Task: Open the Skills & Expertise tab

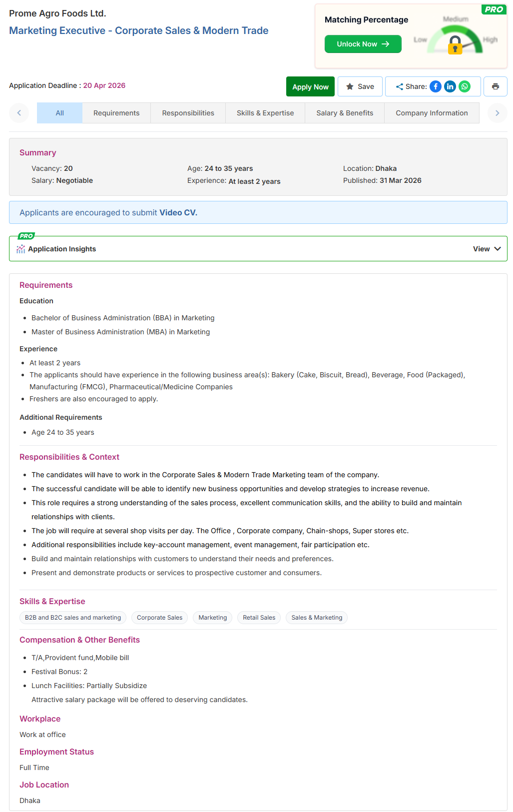Action: point(265,113)
